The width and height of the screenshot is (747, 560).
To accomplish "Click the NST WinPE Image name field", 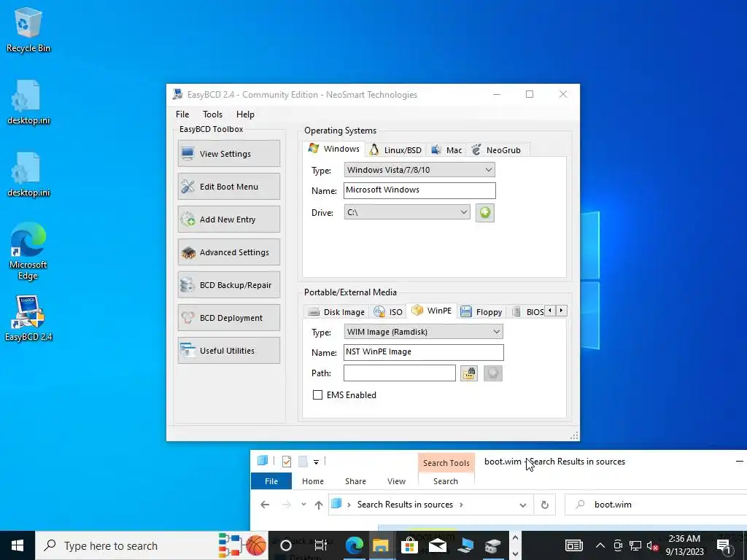I will coord(423,352).
